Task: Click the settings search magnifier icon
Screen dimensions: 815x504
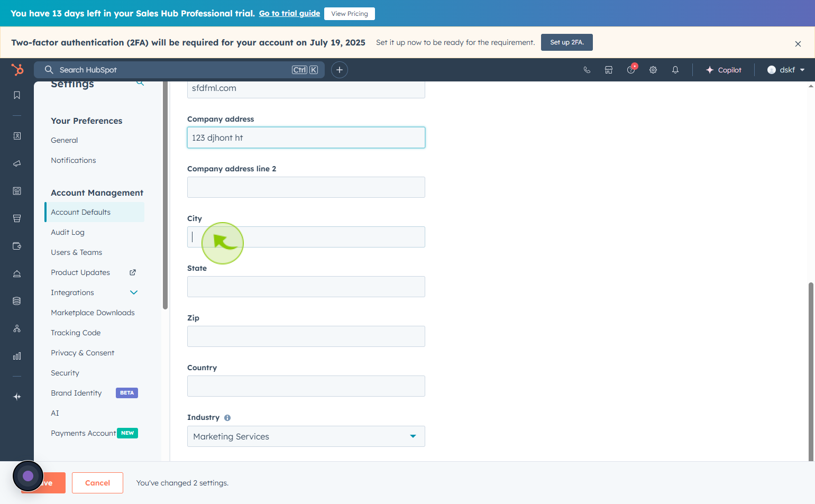Action: point(140,83)
